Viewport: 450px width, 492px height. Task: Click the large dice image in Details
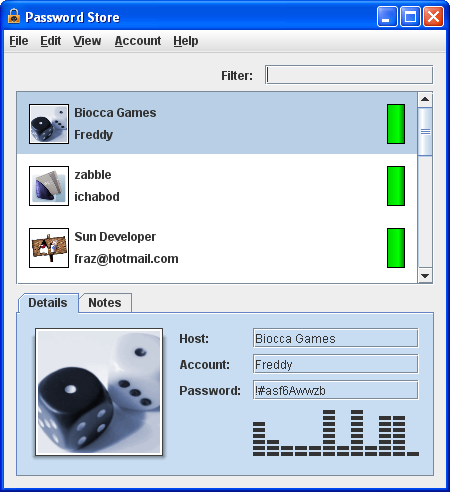(x=99, y=392)
